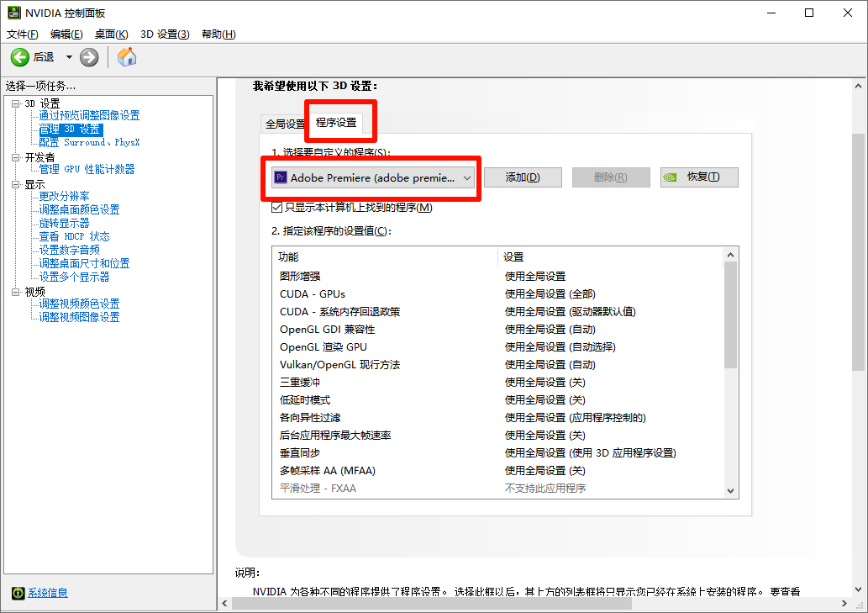The image size is (868, 613).
Task: Open the Adobe Premiere program selection dropdown
Action: (x=373, y=177)
